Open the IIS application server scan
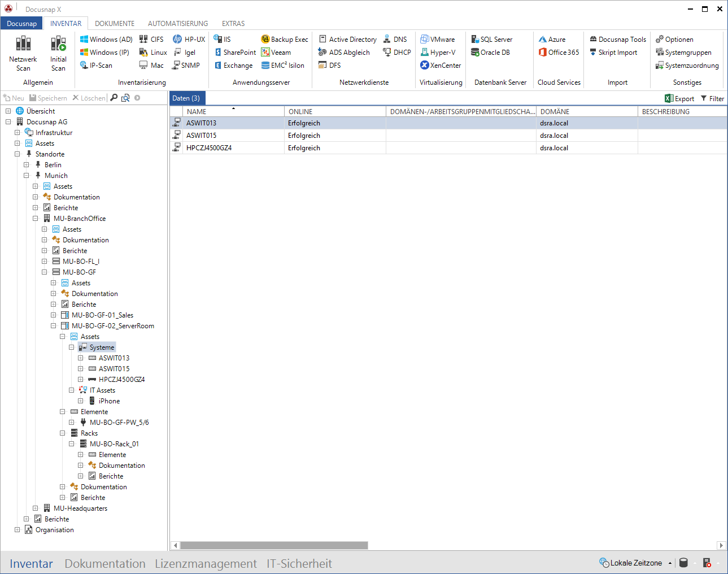Image resolution: width=728 pixels, height=574 pixels. click(222, 40)
